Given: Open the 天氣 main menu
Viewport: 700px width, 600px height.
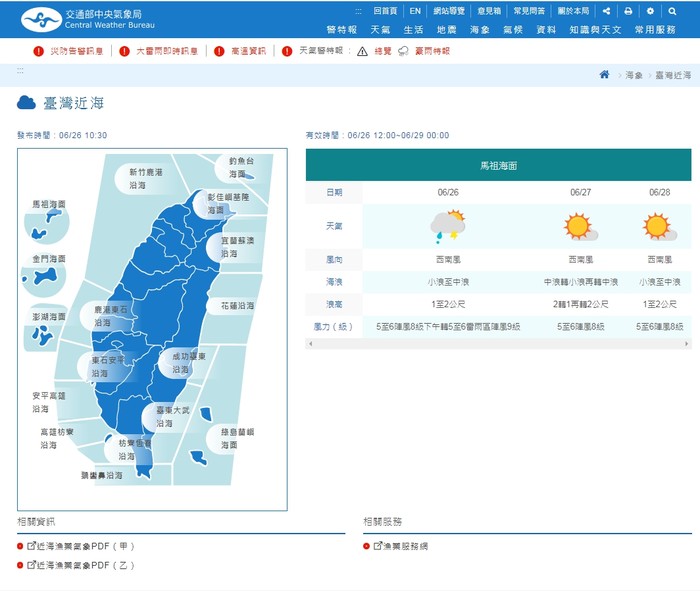Looking at the screenshot, I should point(380,30).
